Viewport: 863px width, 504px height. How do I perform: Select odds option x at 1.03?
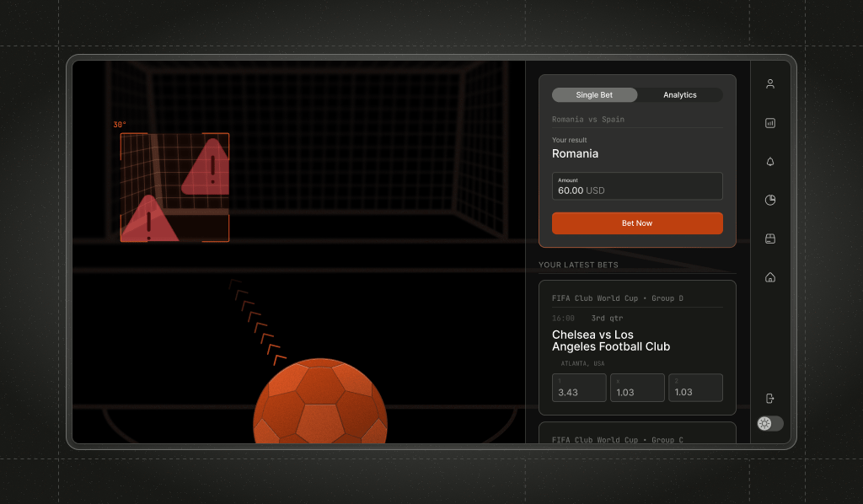(x=636, y=388)
